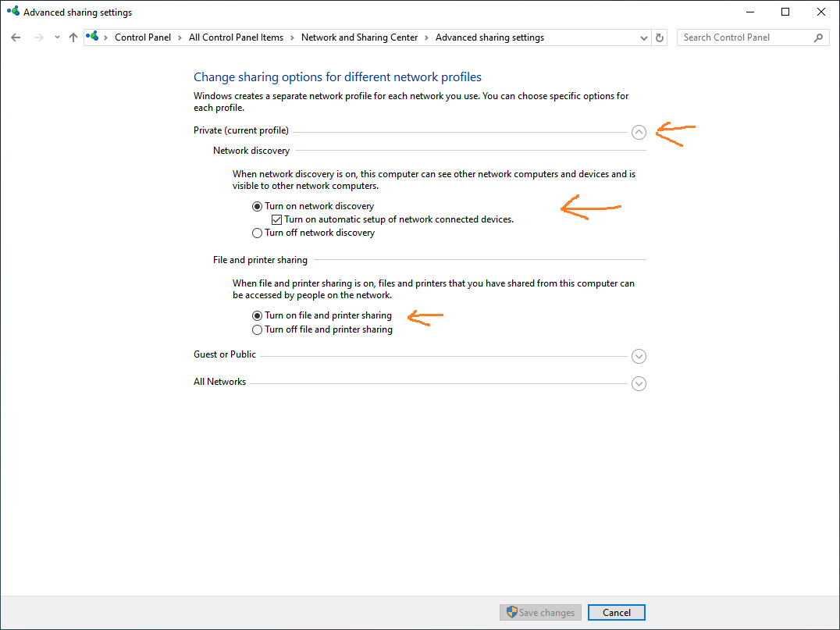Go back using the back arrow
The height and width of the screenshot is (630, 840).
pos(16,37)
